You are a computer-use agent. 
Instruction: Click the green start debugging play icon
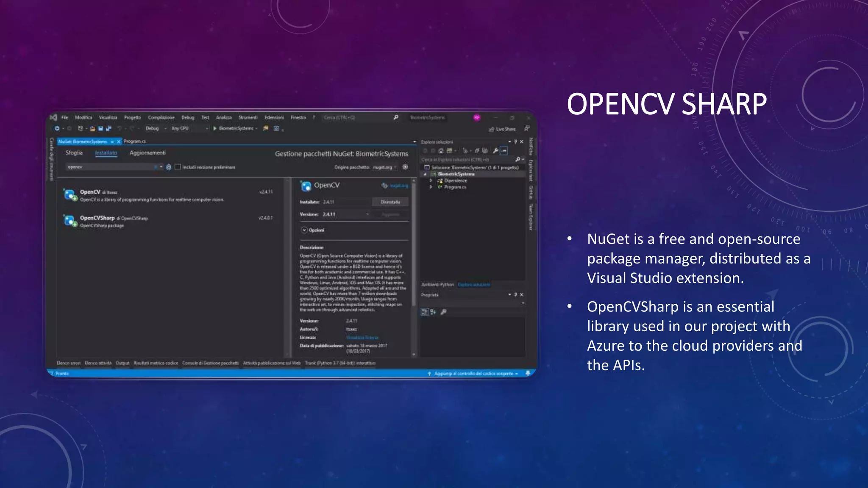[x=215, y=128]
